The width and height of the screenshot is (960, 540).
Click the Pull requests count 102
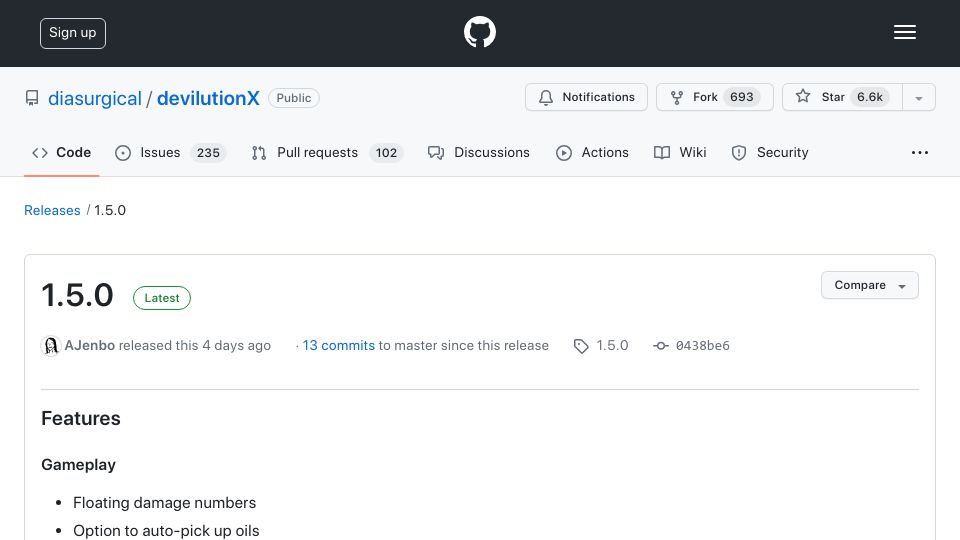tap(386, 152)
